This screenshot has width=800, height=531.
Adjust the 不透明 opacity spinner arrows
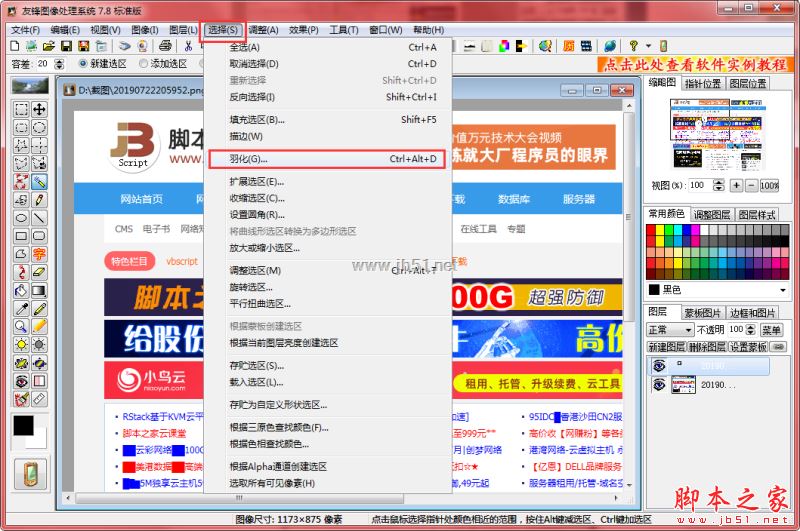pyautogui.click(x=751, y=330)
